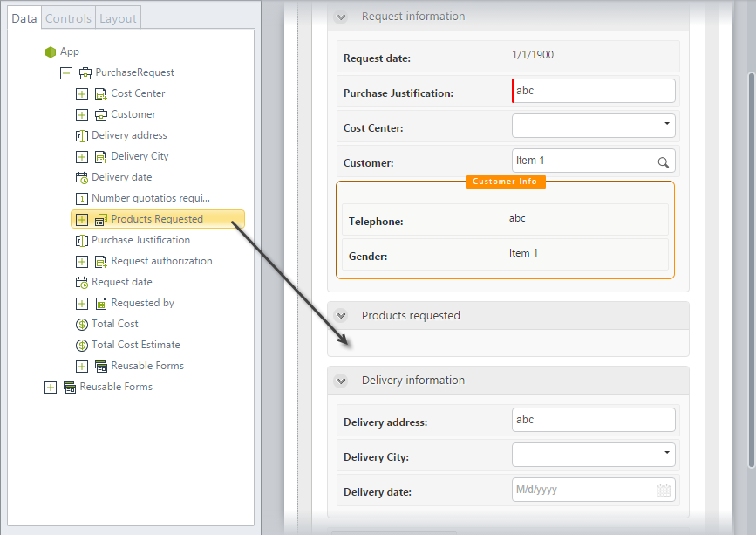Image resolution: width=756 pixels, height=535 pixels.
Task: Expand the Products Requested node
Action: [82, 220]
